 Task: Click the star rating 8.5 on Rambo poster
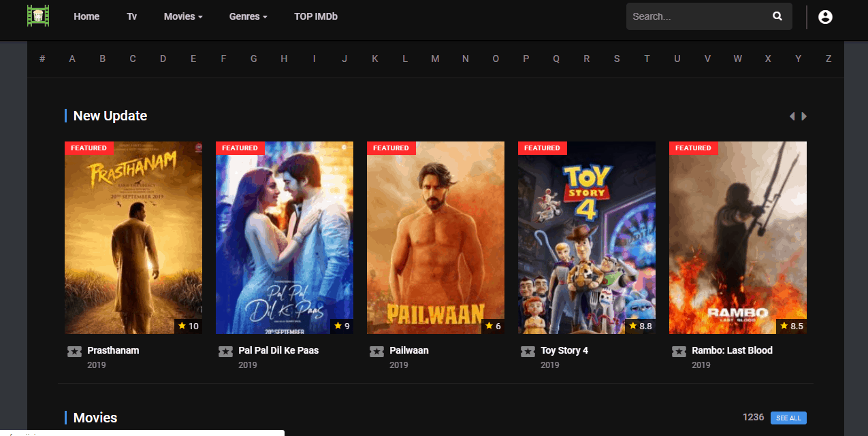pyautogui.click(x=792, y=326)
